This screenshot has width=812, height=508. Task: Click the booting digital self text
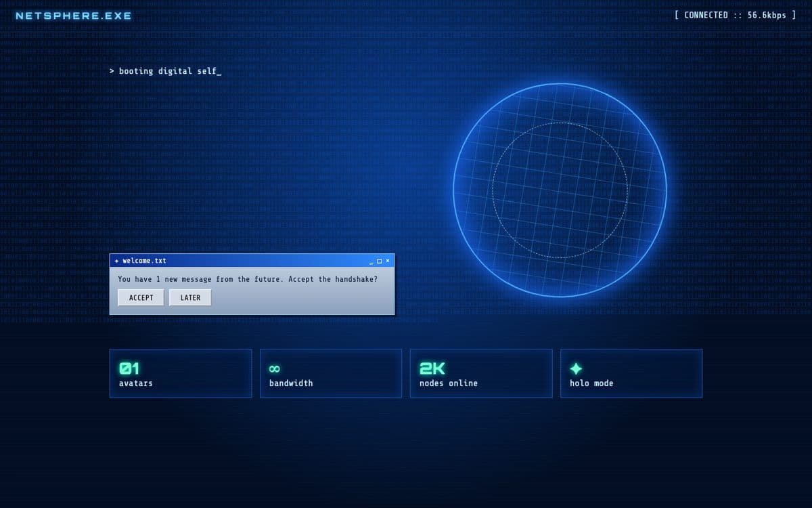tap(166, 71)
